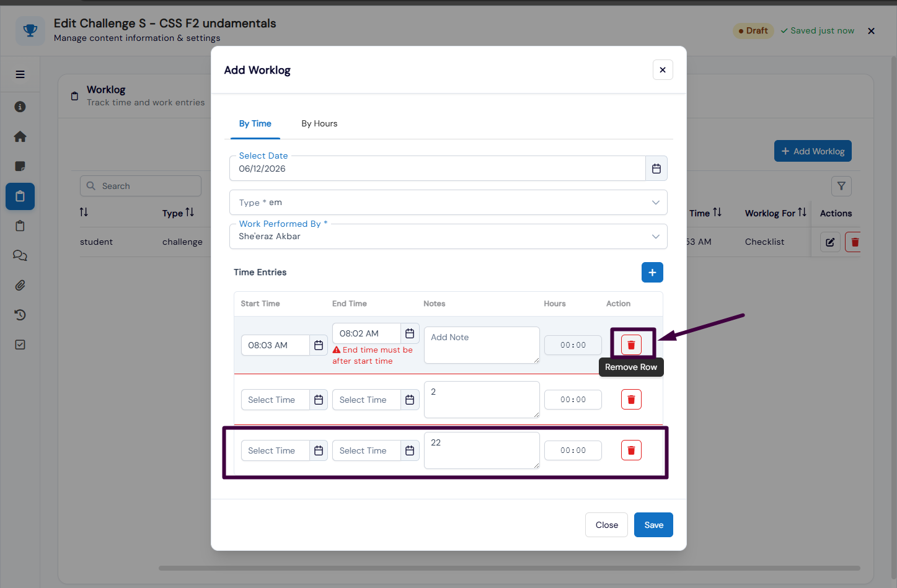Click the Select Date field

(438, 169)
